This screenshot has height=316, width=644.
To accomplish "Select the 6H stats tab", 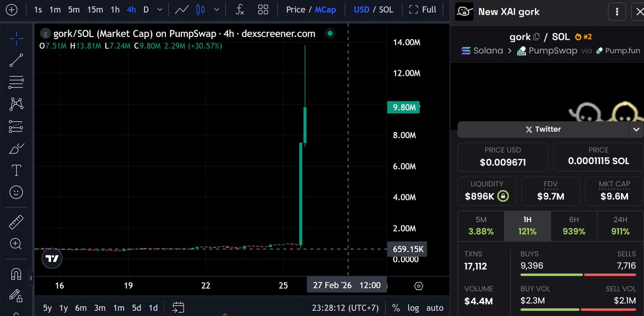I will 574,226.
